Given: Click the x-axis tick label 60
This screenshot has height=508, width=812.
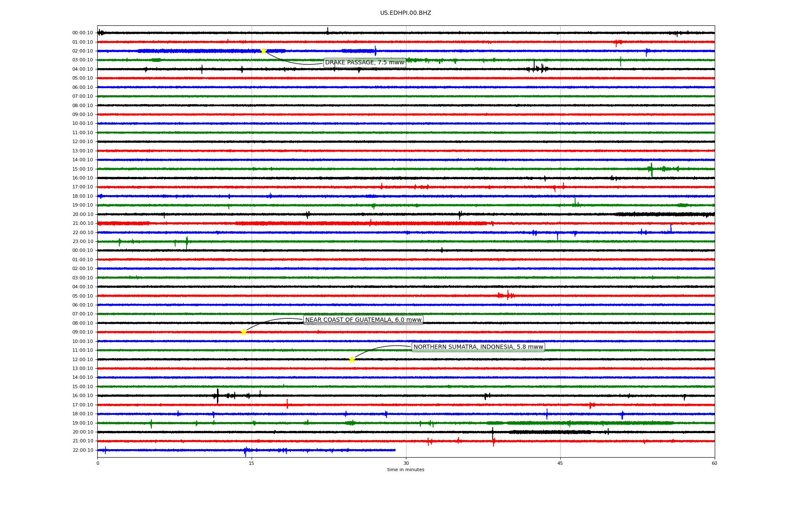Looking at the screenshot, I should (714, 463).
